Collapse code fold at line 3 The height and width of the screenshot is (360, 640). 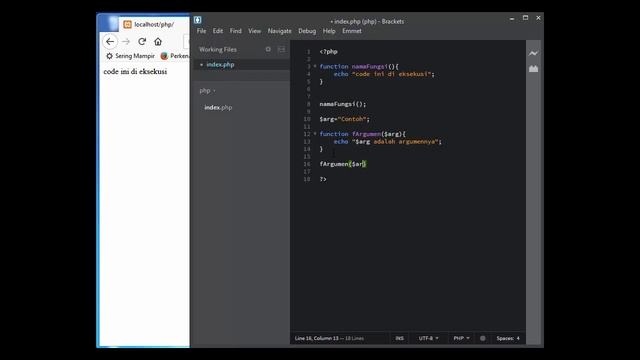pos(315,66)
